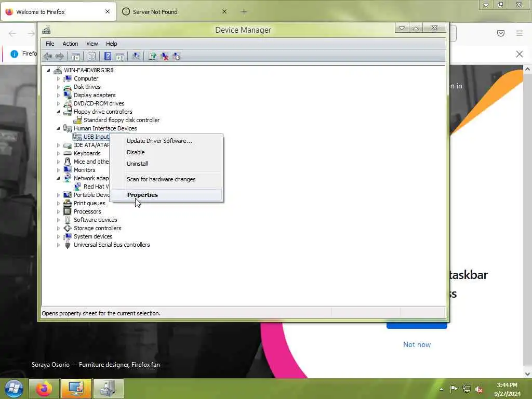Click the blue Help question mark icon

(108, 56)
